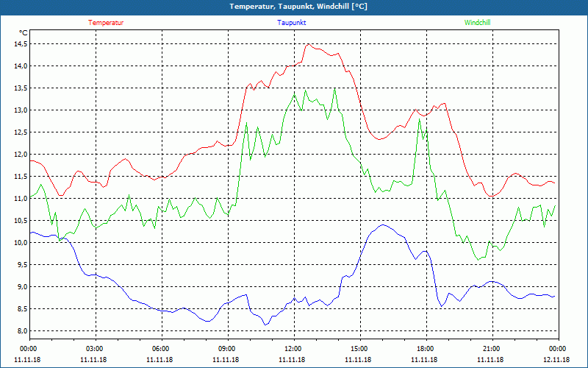
Task: Click the 12.11.18 date label
Action: pyautogui.click(x=556, y=359)
